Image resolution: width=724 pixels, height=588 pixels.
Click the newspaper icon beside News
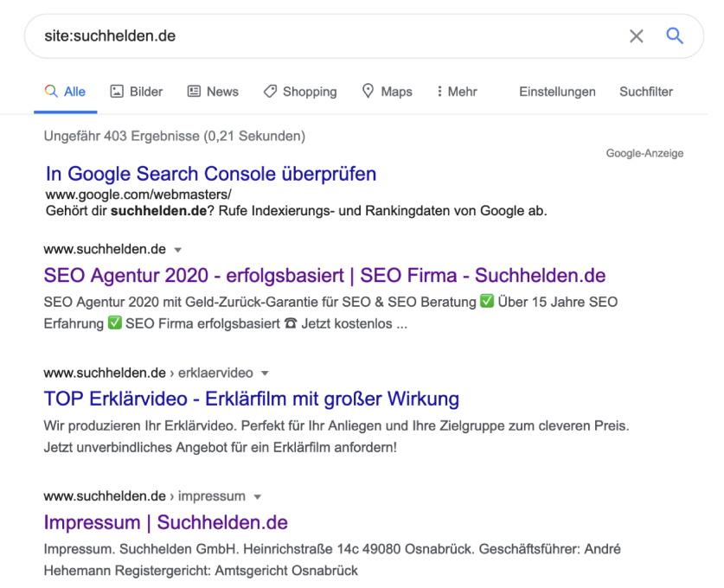tap(194, 92)
